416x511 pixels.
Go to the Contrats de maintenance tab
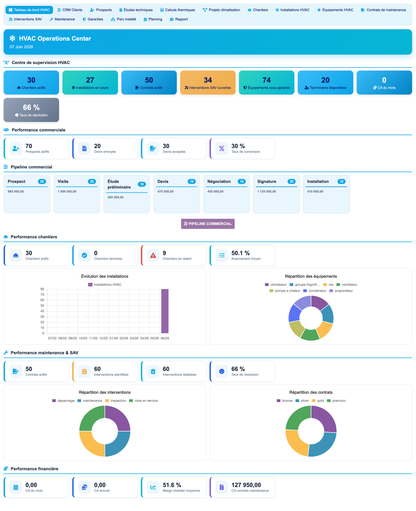(383, 10)
